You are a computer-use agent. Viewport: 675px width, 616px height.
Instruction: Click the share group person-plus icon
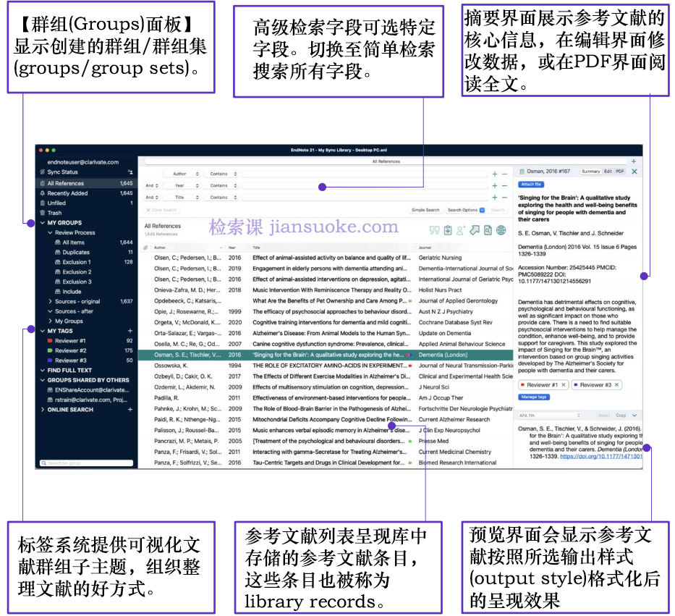[x=461, y=230]
